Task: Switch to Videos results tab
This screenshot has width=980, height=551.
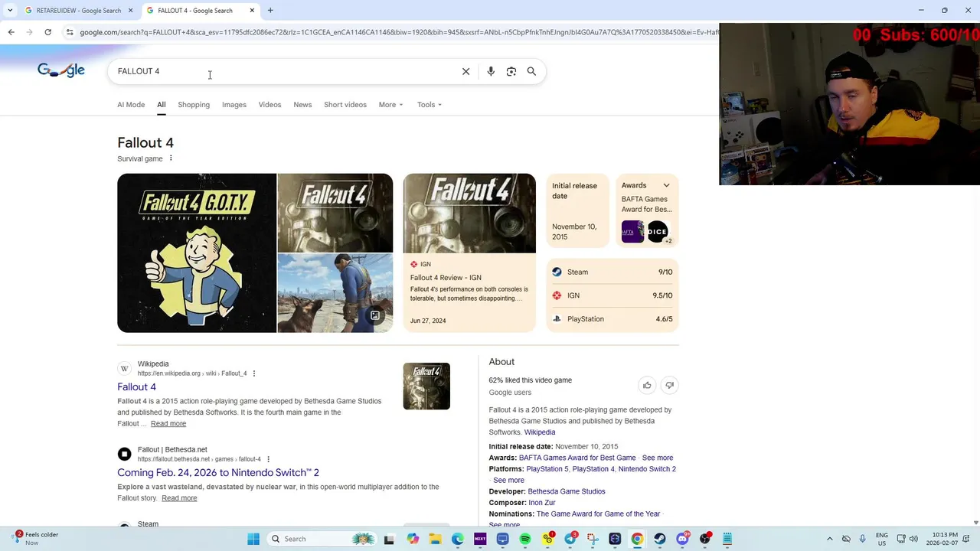Action: (x=269, y=105)
